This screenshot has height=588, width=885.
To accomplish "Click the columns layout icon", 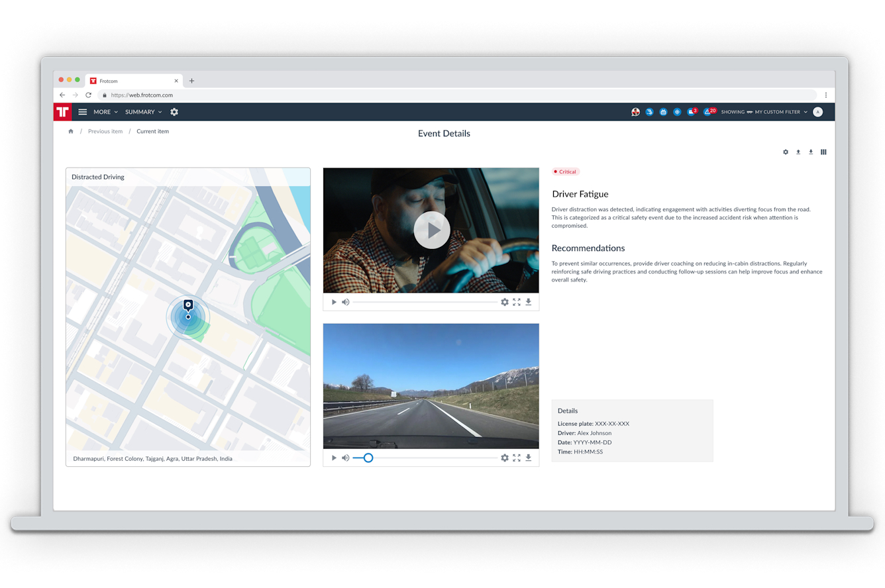I will click(x=823, y=152).
